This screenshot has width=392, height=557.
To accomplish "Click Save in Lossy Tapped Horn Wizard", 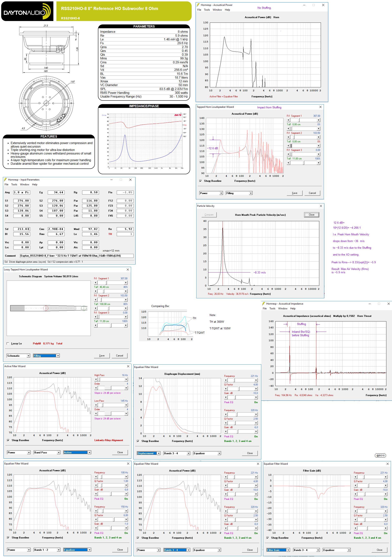I will click(102, 356).
